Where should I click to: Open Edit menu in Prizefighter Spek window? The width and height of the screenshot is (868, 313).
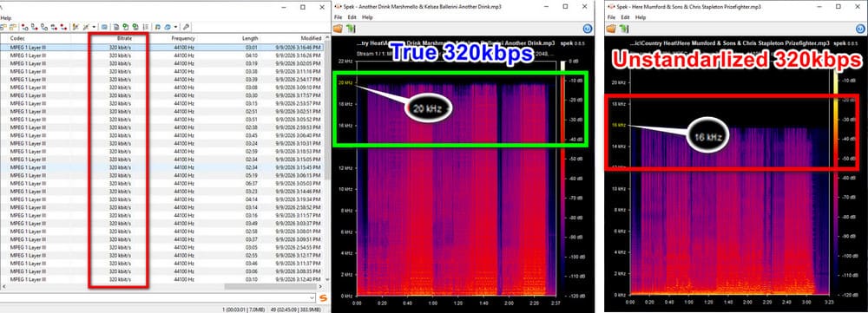click(x=626, y=17)
